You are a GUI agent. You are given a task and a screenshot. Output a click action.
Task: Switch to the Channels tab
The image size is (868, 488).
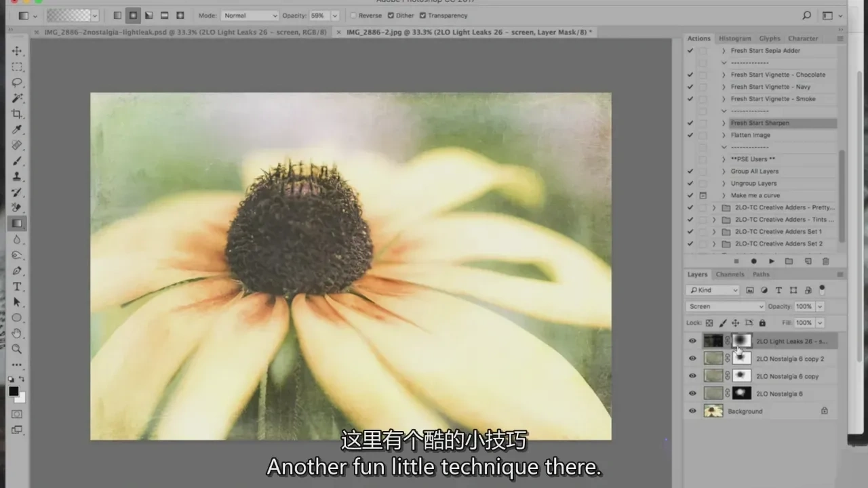click(730, 274)
